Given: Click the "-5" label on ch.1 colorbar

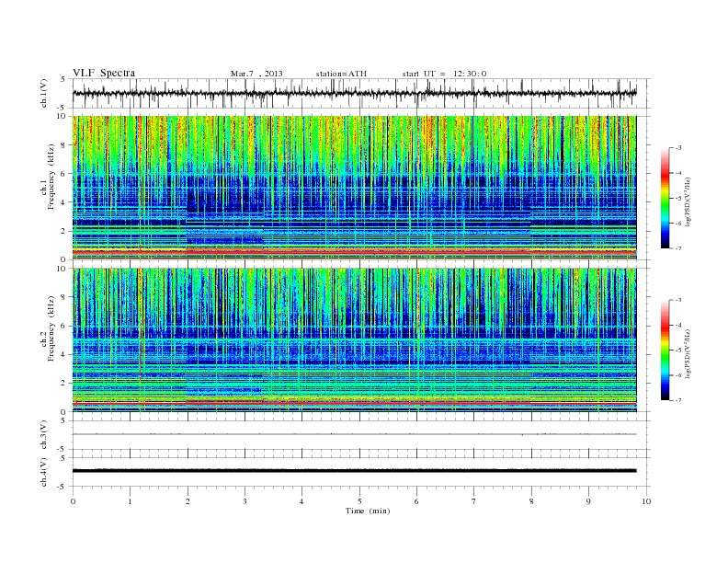Looking at the screenshot, I should [677, 199].
